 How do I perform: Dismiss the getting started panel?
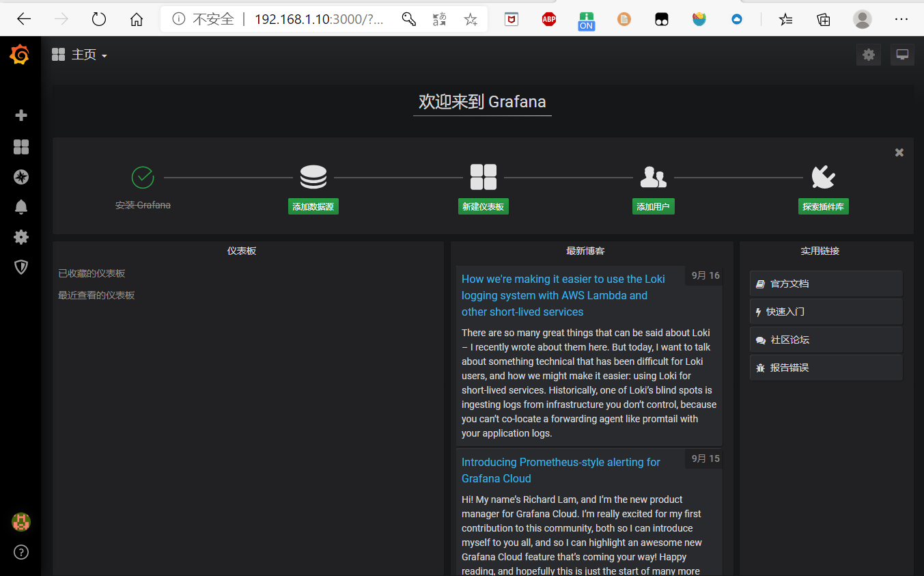point(899,152)
